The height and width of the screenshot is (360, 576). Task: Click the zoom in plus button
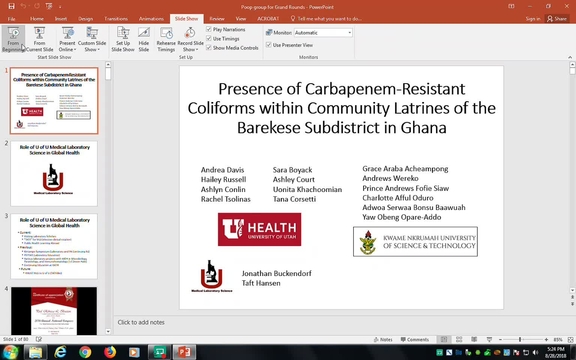point(546,339)
